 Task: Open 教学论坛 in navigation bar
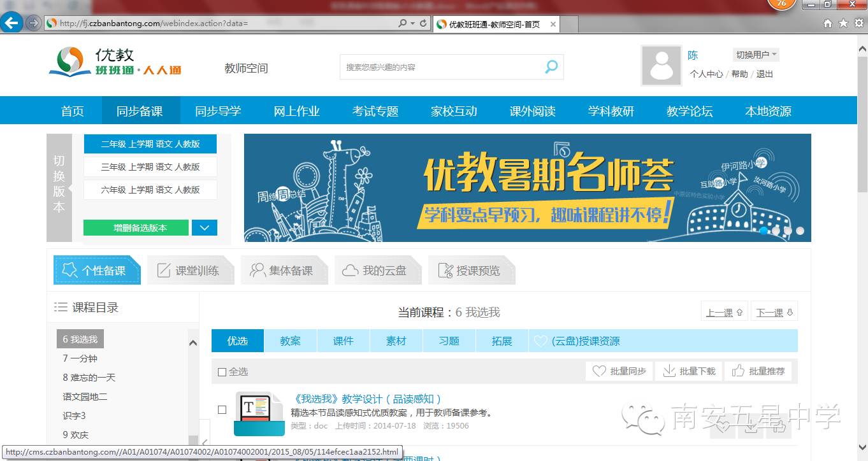pyautogui.click(x=690, y=111)
